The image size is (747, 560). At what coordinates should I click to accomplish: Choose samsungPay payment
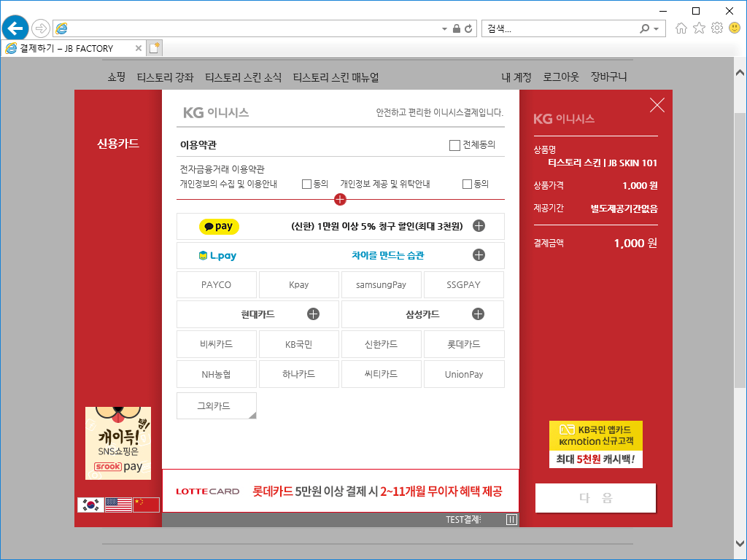pos(381,285)
